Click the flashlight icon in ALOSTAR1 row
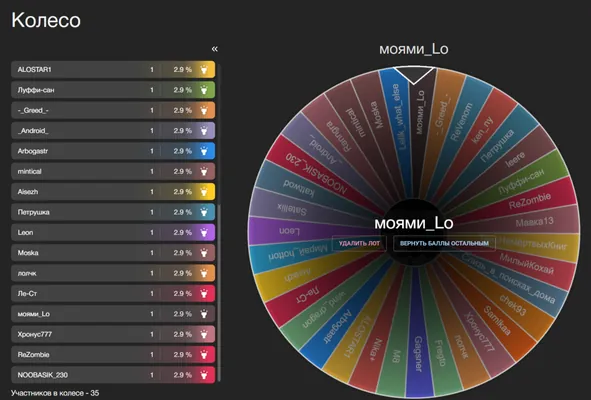The image size is (591, 400). click(x=204, y=70)
